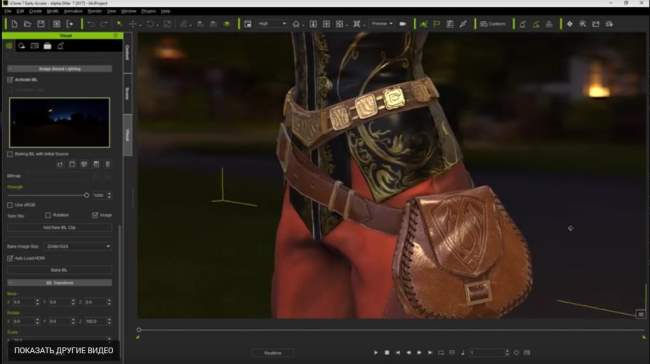Switch to the Scene side tab
650x364 pixels.
[128, 94]
